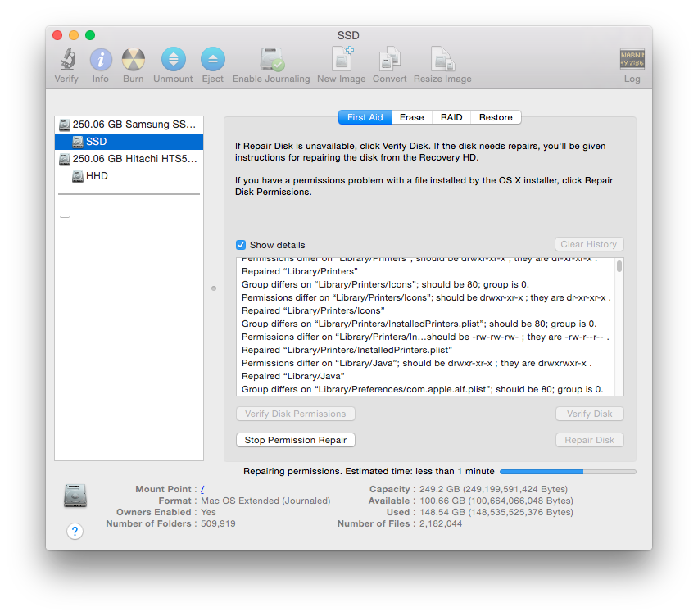The height and width of the screenshot is (616, 698).
Task: Switch to the Restore tab
Action: [x=496, y=117]
